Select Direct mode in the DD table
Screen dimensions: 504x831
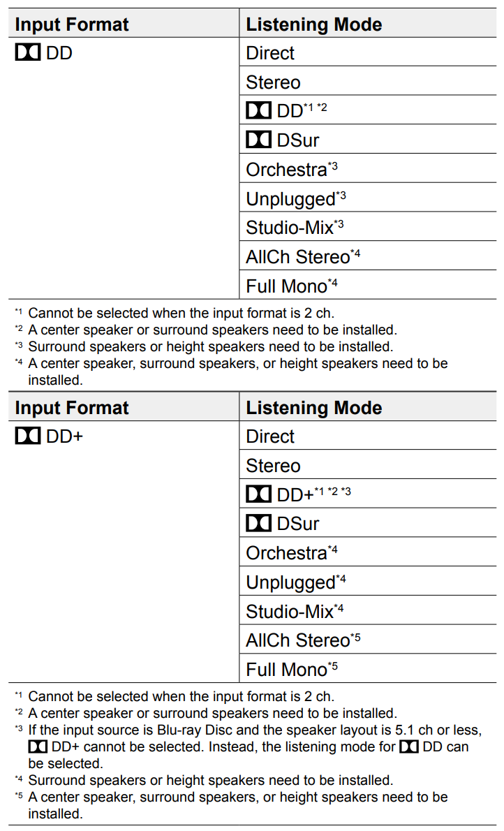pyautogui.click(x=368, y=52)
